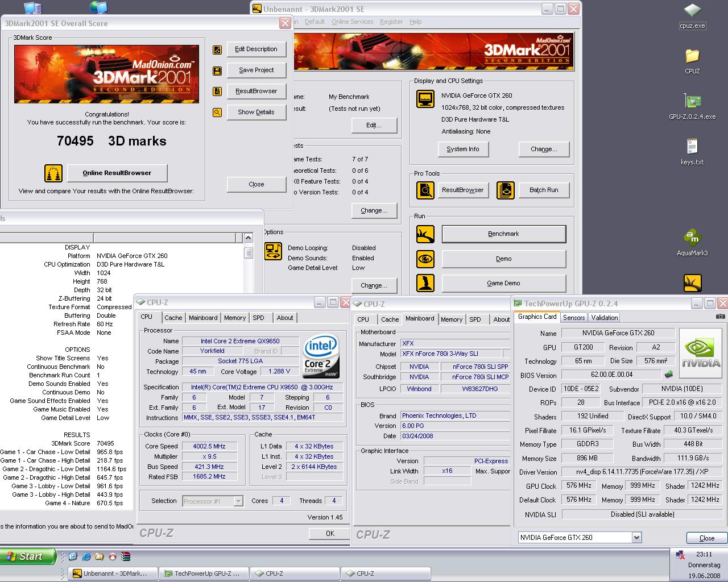
Task: Click the Game Demo button
Action: 504,283
